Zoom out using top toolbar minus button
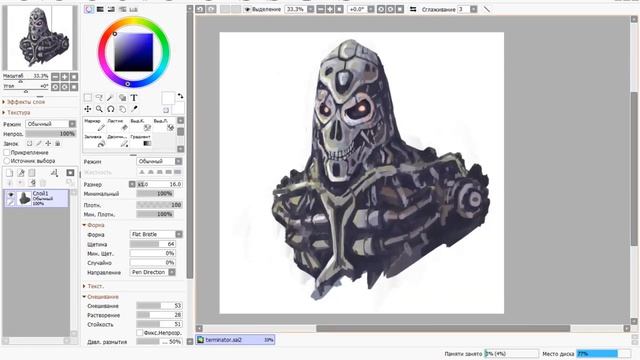This screenshot has width=640, height=360. [320, 9]
